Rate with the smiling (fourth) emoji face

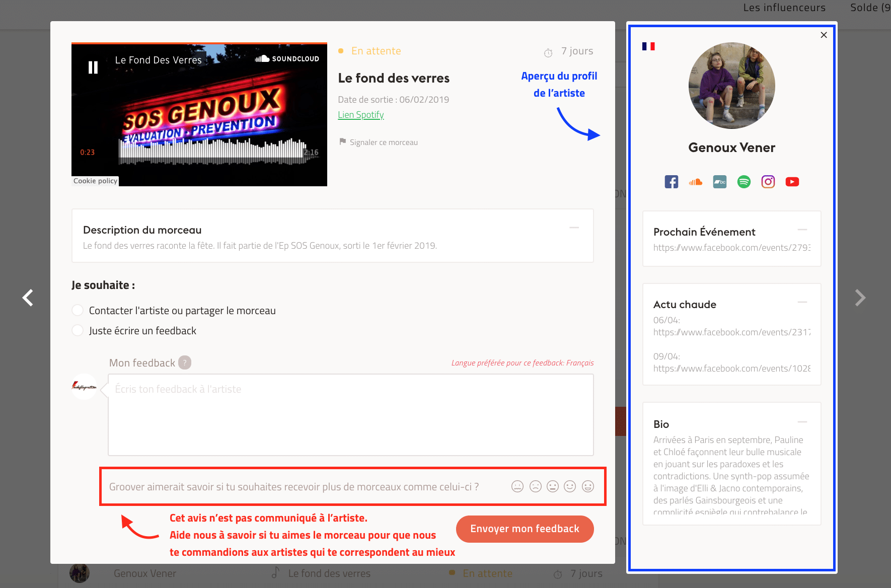pyautogui.click(x=570, y=486)
